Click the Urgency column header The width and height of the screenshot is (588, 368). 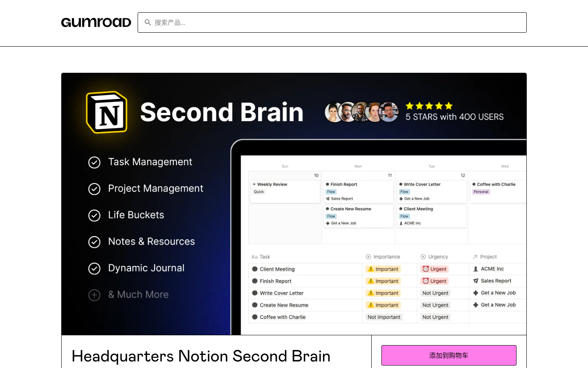[x=434, y=257]
